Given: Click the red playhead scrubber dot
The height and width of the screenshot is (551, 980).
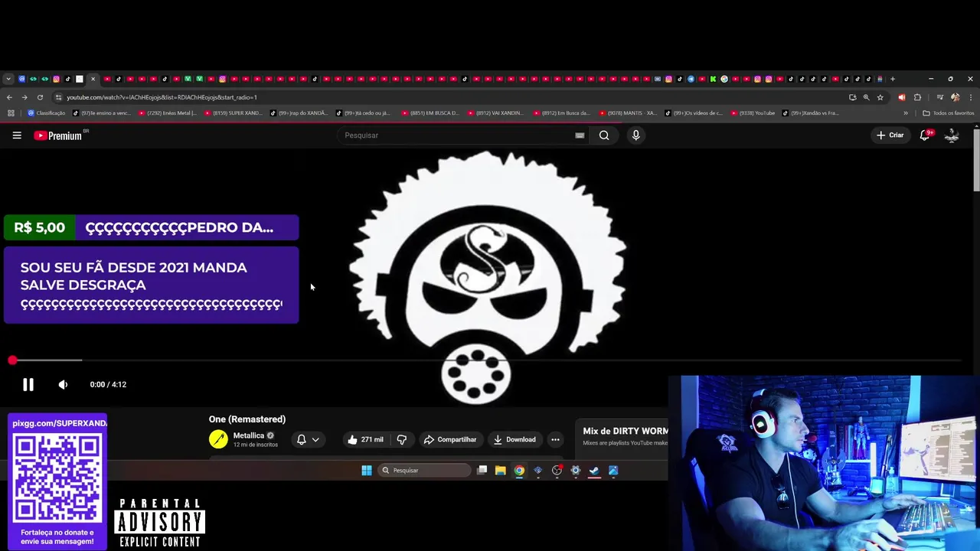Looking at the screenshot, I should pos(12,360).
